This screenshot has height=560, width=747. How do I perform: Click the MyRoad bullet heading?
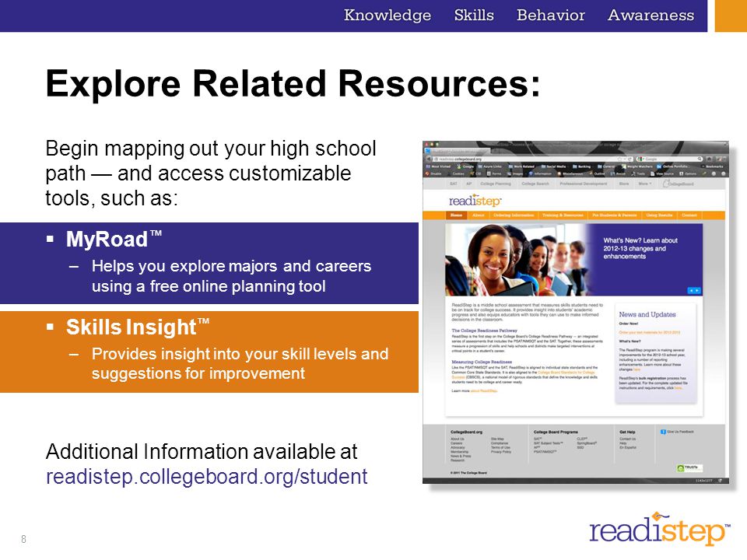pyautogui.click(x=114, y=239)
